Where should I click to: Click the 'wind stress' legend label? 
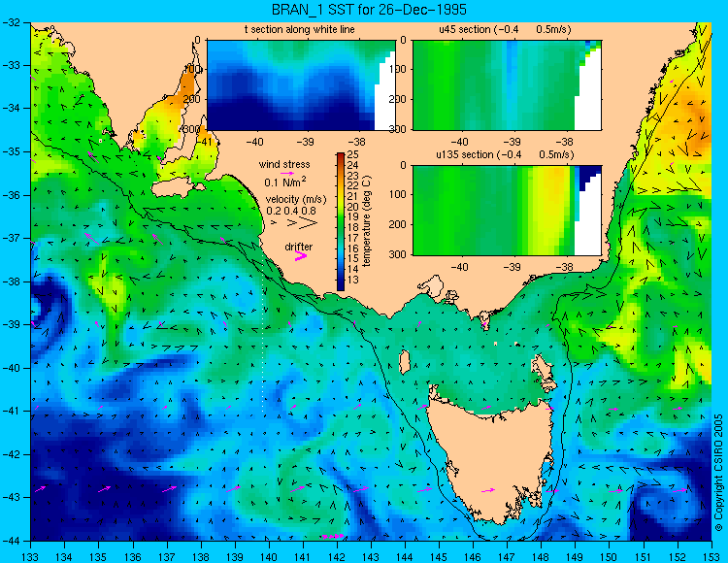pyautogui.click(x=284, y=164)
